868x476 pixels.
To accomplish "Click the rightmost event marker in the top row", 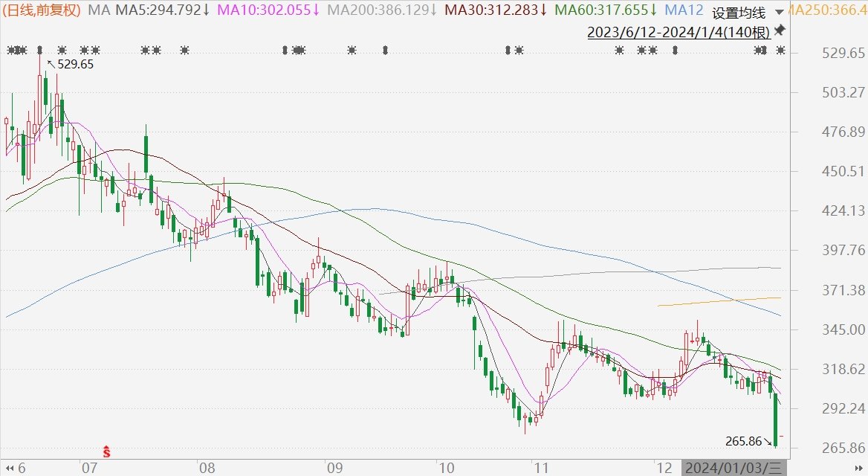I will click(x=780, y=51).
